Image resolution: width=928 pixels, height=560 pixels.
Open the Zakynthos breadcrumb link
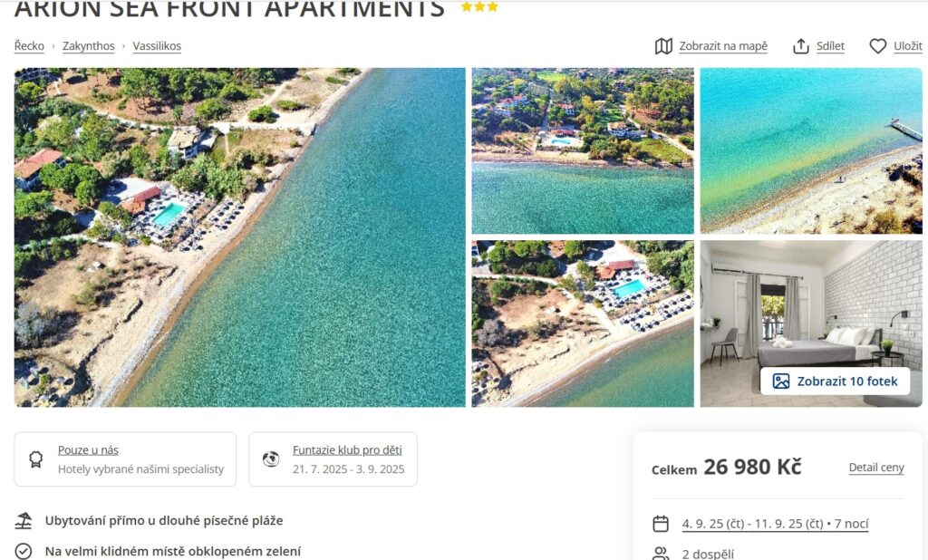point(89,46)
